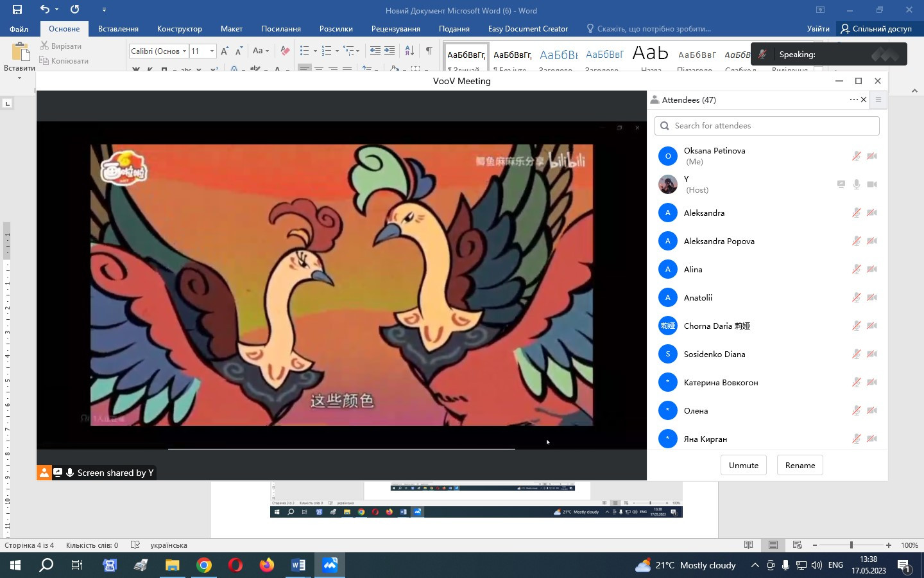Switch to the Конструктор ribbon tab
Viewport: 924px width, 578px height.
(180, 29)
